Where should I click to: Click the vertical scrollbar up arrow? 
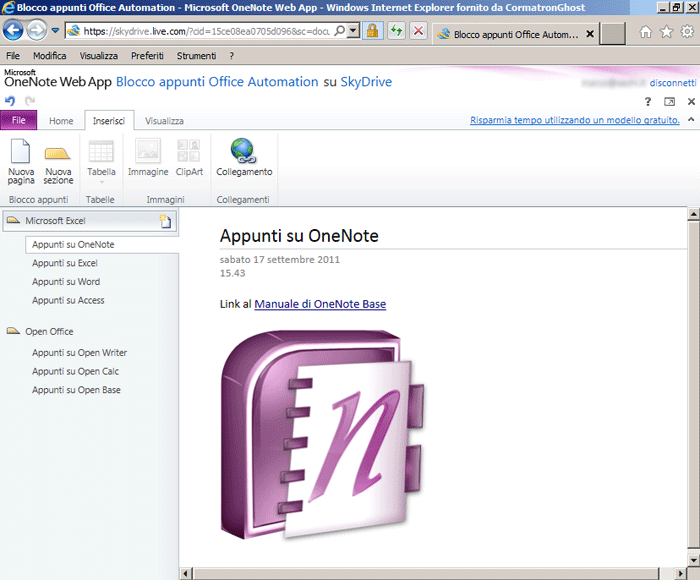pyautogui.click(x=693, y=214)
